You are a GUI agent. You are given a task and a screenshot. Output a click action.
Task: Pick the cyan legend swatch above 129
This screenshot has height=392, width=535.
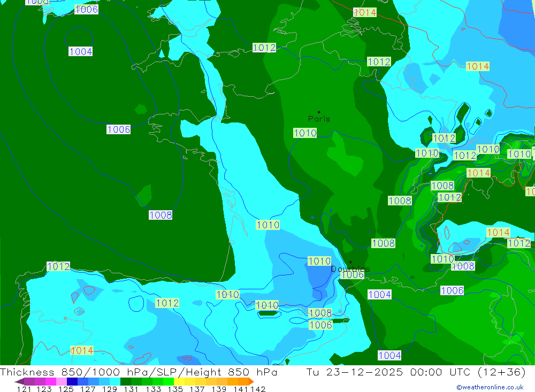[x=115, y=381]
